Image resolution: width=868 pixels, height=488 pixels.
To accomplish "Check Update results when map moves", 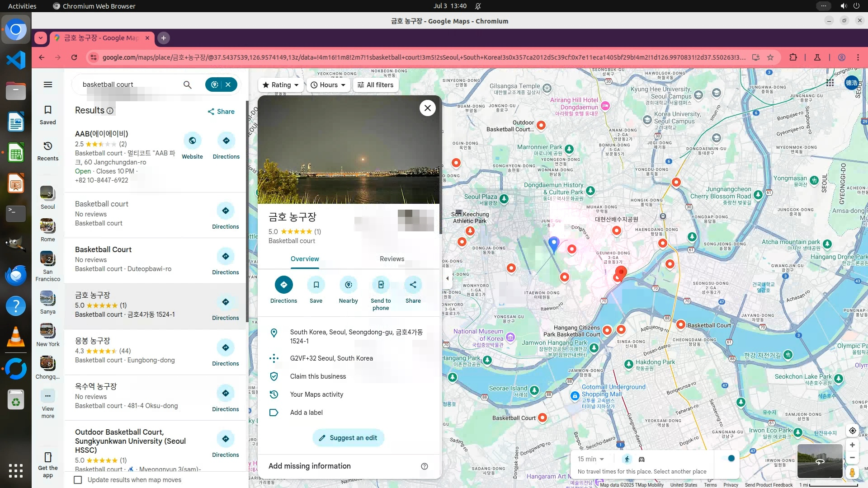I will (78, 480).
